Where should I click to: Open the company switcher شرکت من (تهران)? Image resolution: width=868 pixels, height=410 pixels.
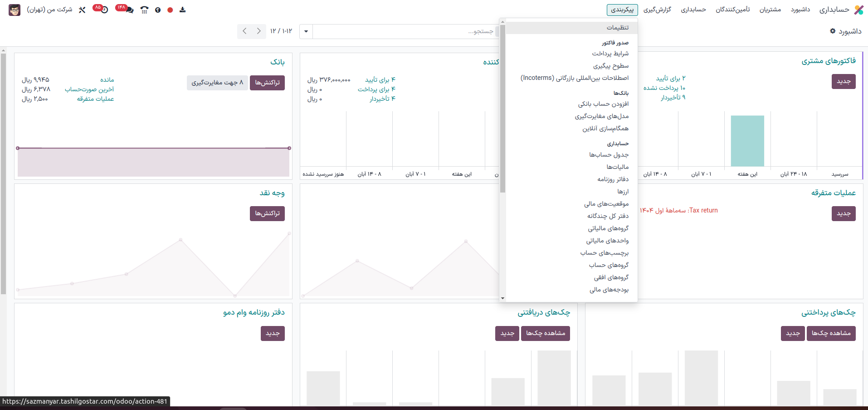click(49, 10)
